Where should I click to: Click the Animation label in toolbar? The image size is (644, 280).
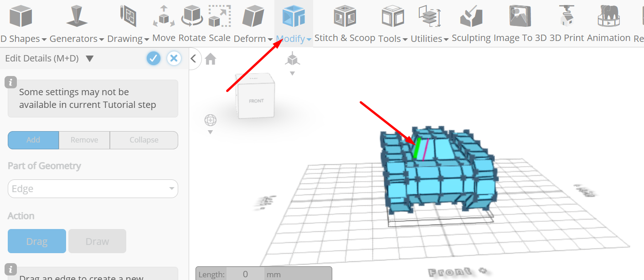pyautogui.click(x=609, y=38)
